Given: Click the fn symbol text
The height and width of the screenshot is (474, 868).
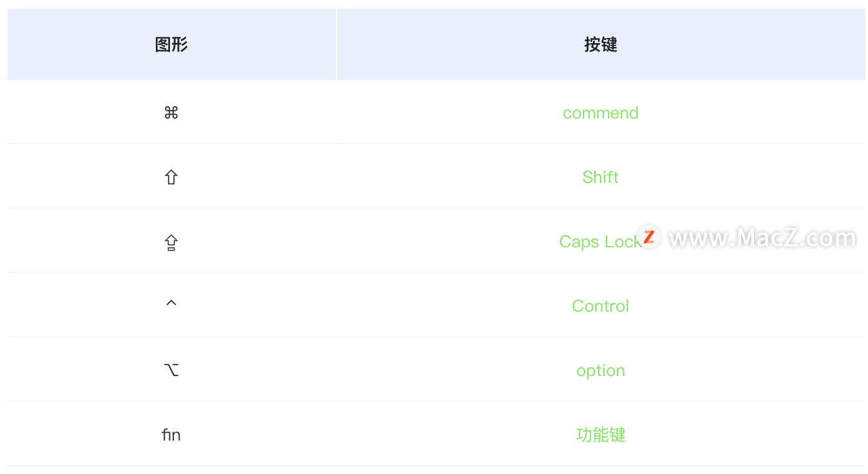Looking at the screenshot, I should click(x=171, y=435).
